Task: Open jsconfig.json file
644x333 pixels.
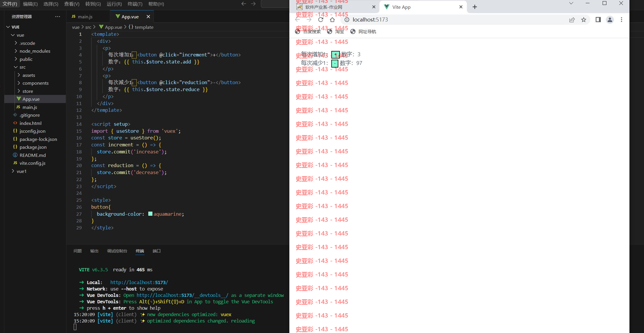Action: tap(35, 131)
